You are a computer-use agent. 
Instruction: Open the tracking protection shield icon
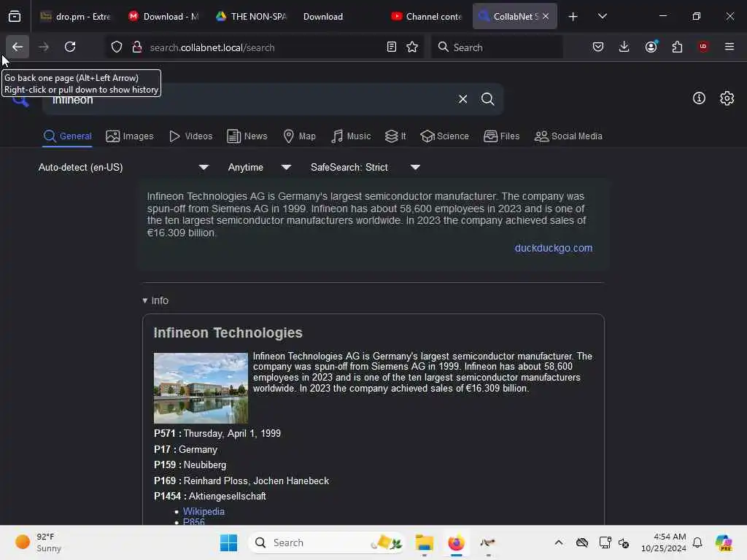pyautogui.click(x=117, y=47)
